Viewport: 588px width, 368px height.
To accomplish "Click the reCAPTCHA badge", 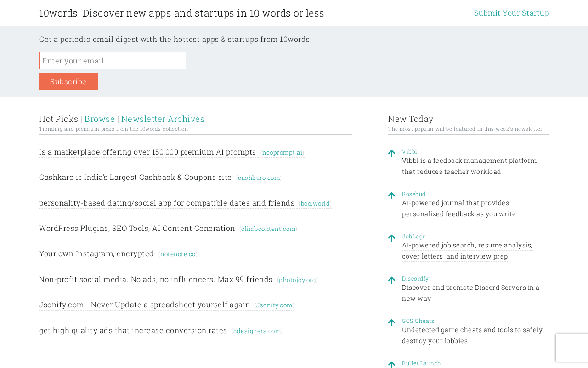I will [x=571, y=348].
